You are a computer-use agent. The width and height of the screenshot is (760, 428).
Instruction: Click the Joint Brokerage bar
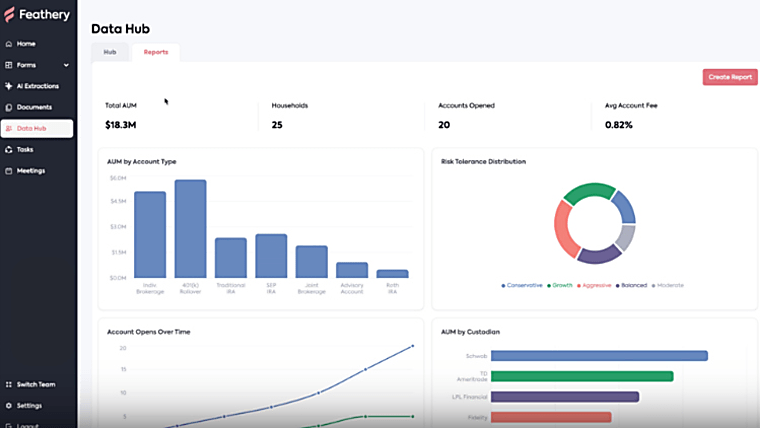(x=312, y=262)
